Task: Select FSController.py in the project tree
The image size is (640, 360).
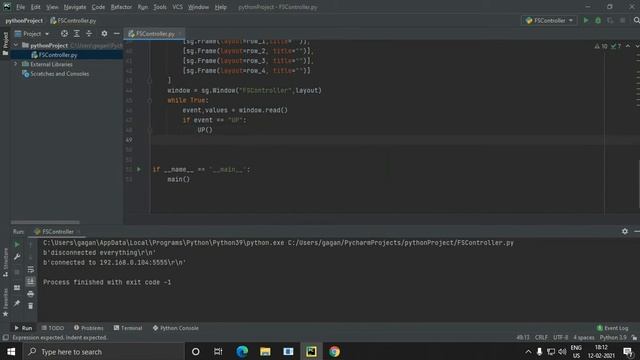Action: point(58,55)
